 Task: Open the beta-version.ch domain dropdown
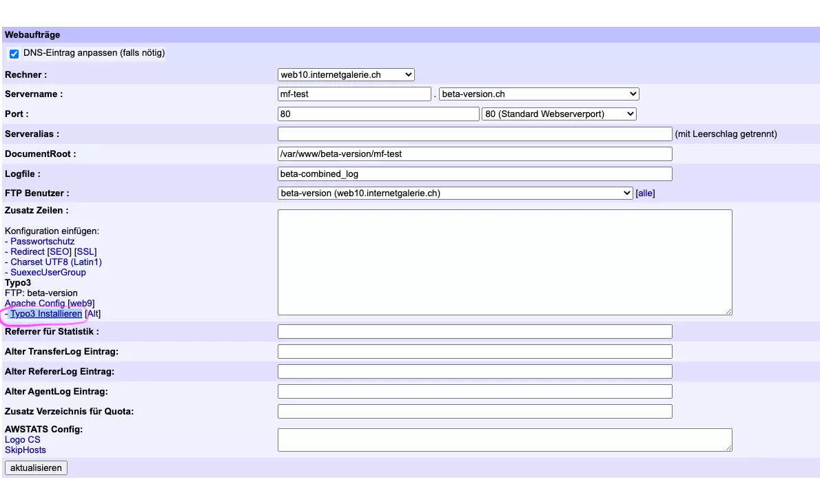pyautogui.click(x=539, y=94)
